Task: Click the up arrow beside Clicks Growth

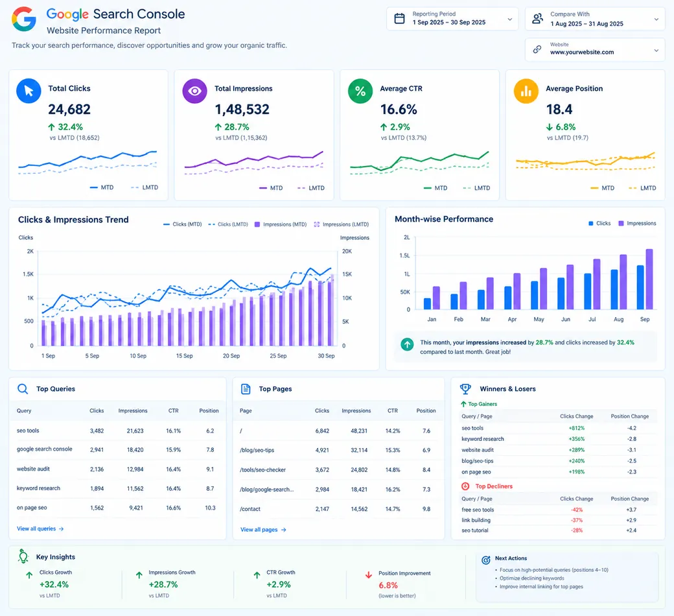Action: [29, 575]
